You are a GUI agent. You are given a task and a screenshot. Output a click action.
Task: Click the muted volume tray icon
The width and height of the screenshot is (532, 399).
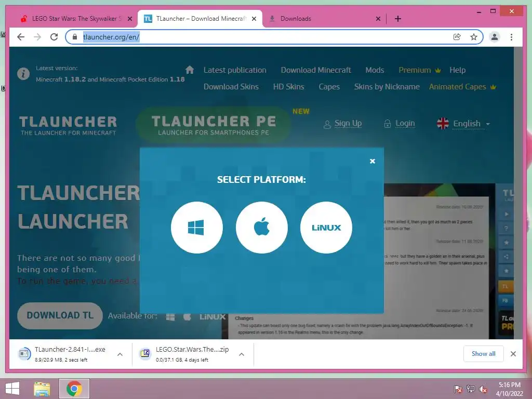(483, 389)
